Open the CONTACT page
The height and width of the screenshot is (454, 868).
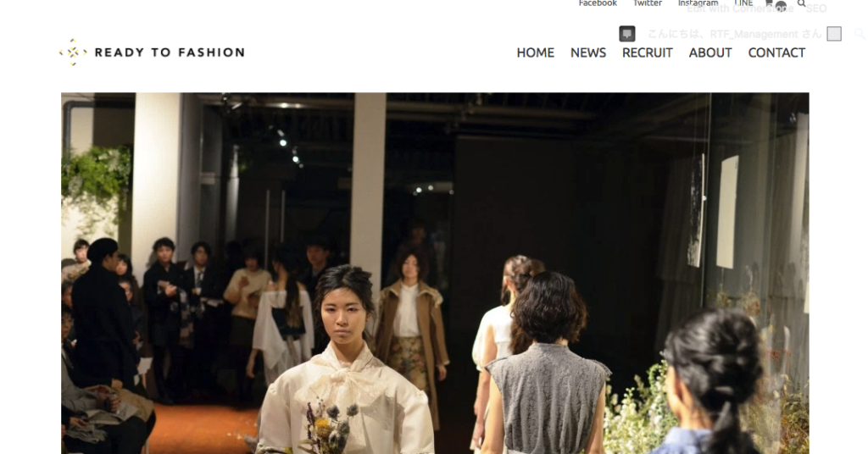[776, 53]
